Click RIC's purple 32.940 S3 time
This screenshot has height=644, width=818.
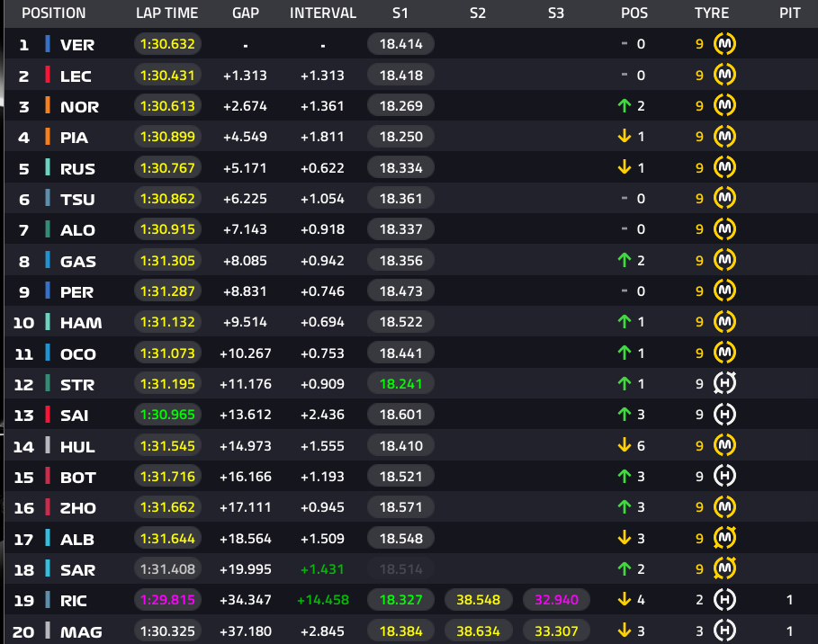[556, 600]
